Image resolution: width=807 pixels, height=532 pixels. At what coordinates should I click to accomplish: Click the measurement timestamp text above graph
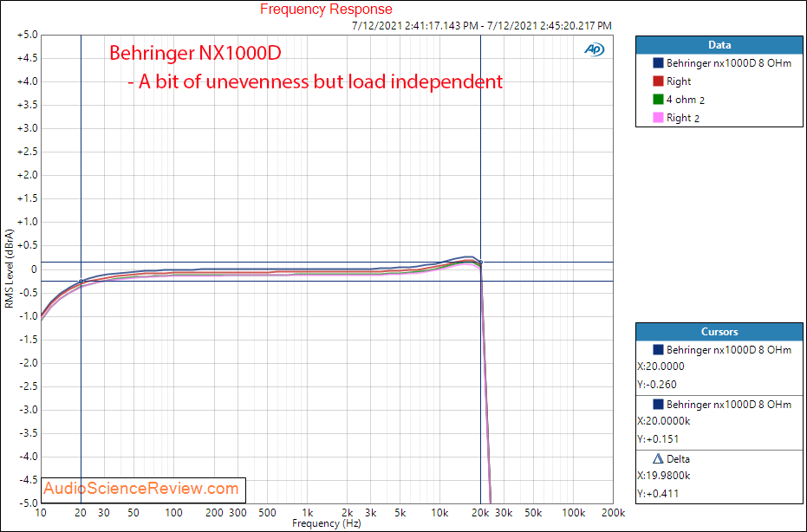click(x=482, y=26)
